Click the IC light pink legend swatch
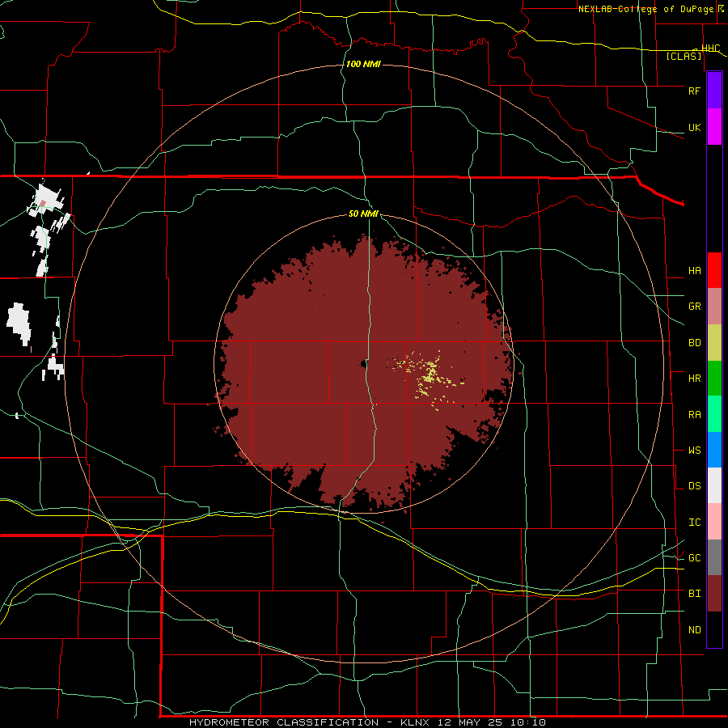Image resolution: width=728 pixels, height=728 pixels. coord(714,522)
